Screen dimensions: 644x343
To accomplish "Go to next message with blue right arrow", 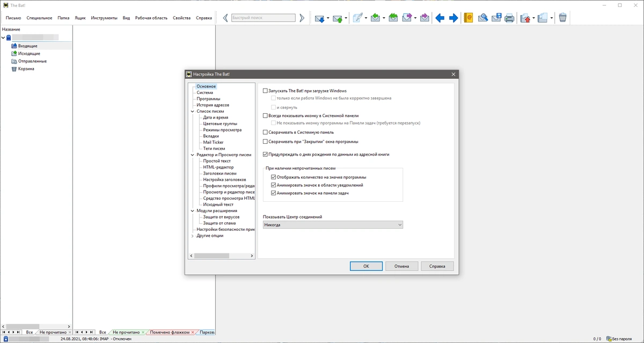I will 453,18.
